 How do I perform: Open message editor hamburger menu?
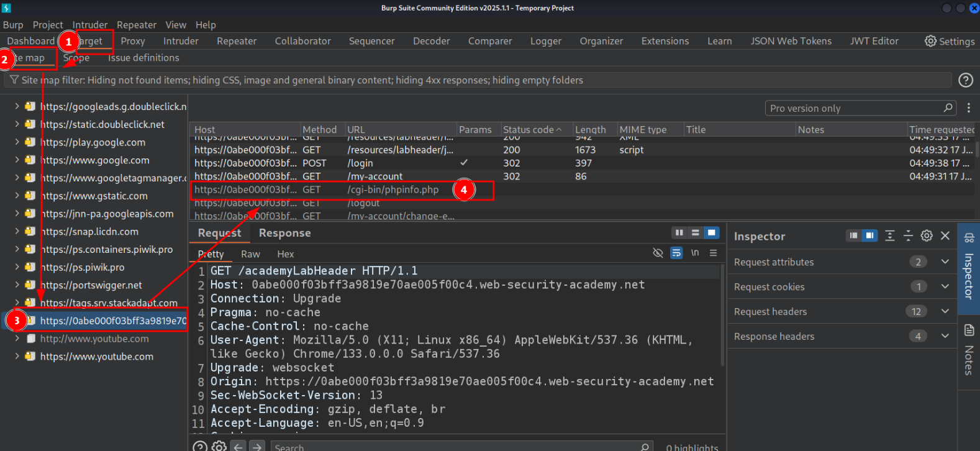(x=714, y=253)
